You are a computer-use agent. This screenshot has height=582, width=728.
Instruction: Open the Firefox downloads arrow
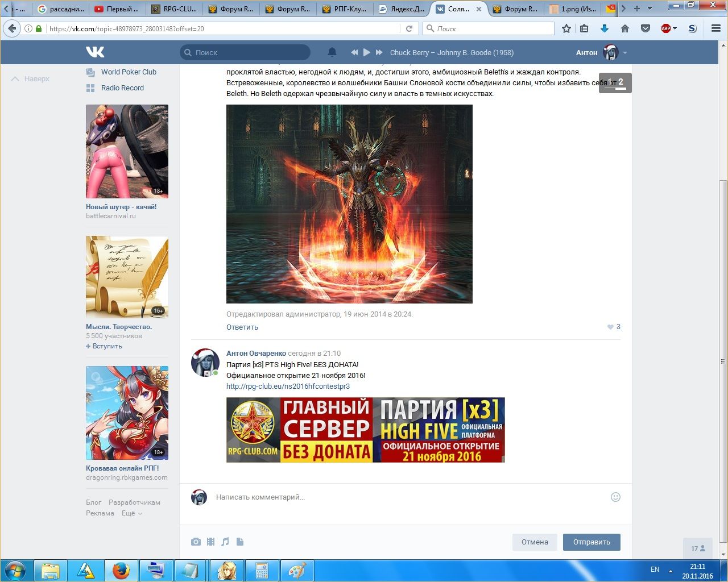coord(605,28)
